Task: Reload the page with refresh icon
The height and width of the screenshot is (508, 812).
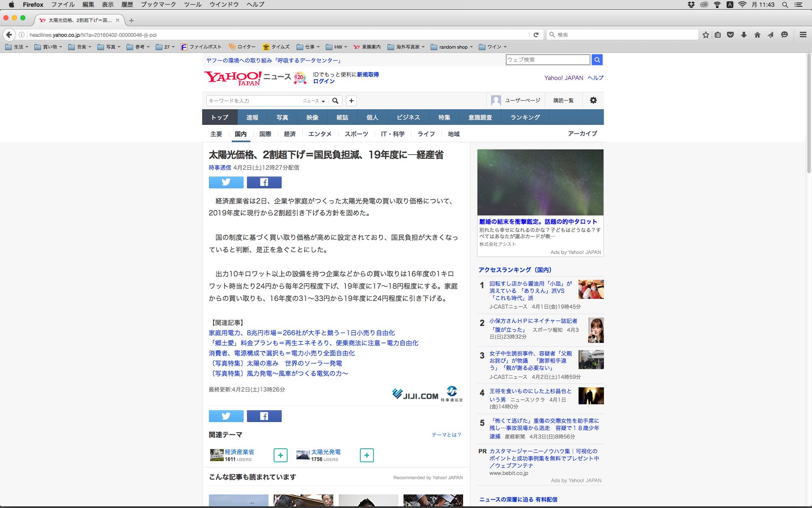Action: pyautogui.click(x=536, y=35)
